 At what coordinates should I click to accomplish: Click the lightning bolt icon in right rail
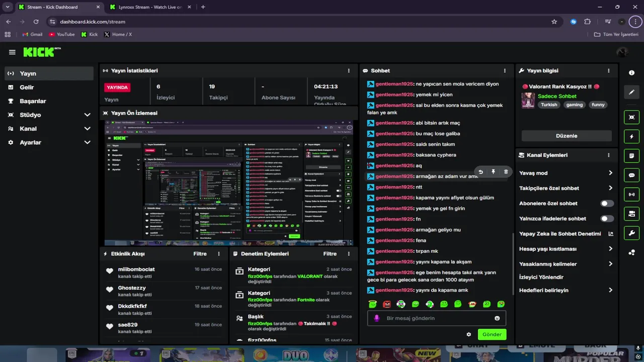(631, 137)
